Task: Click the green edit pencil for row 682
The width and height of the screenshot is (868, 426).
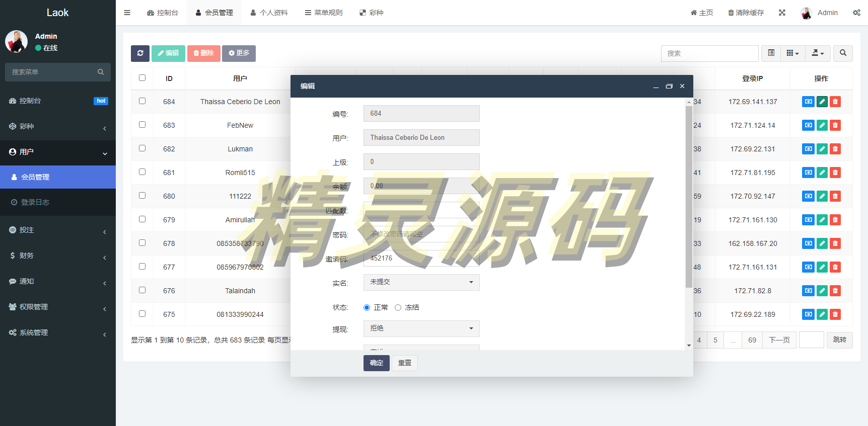Action: point(822,149)
